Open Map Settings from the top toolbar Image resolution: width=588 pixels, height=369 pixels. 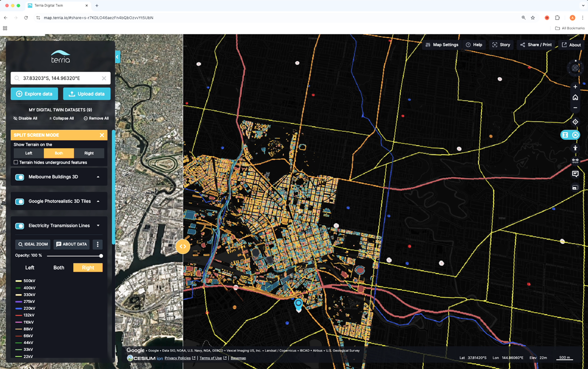tap(442, 44)
